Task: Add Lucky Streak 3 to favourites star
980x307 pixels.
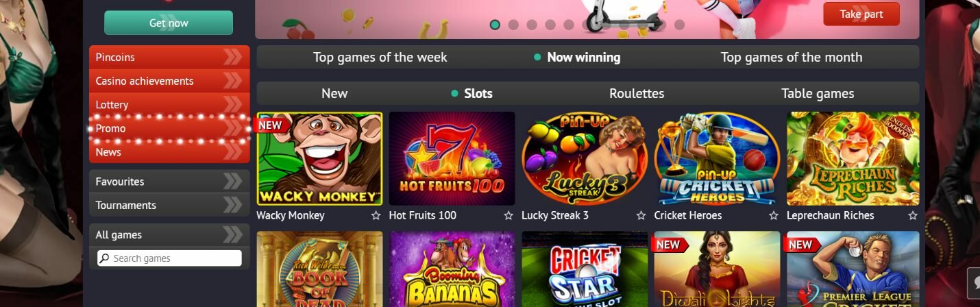Action: click(x=641, y=216)
